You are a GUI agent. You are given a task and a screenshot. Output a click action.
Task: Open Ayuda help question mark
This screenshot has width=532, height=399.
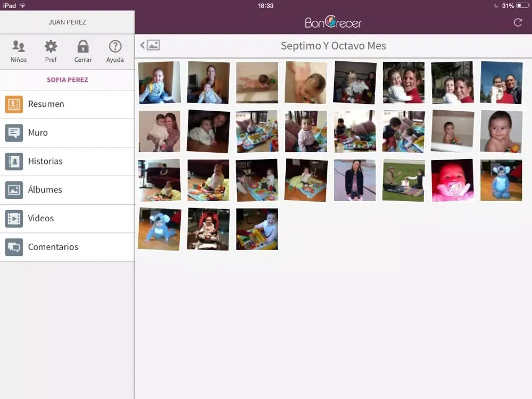[115, 51]
